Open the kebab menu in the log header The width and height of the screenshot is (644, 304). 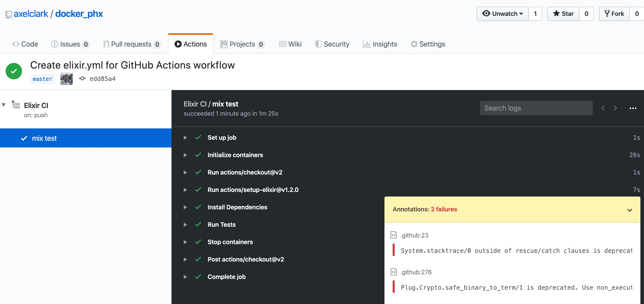click(633, 108)
